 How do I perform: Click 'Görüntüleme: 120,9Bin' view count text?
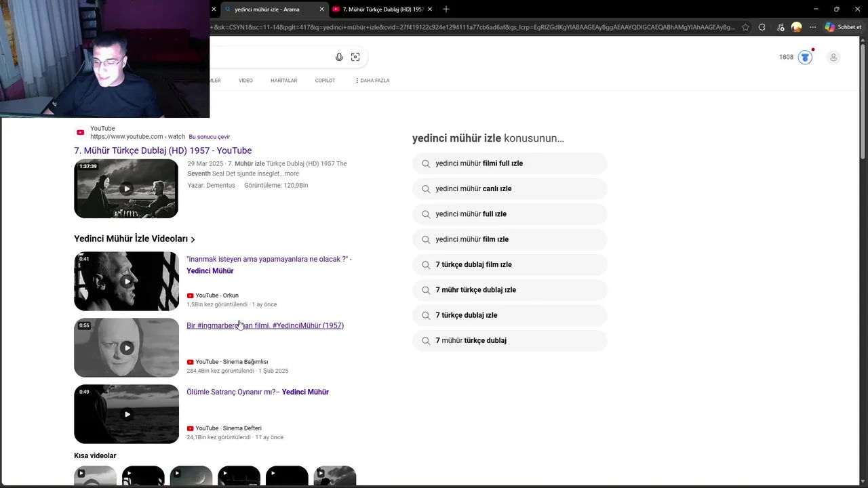(276, 185)
